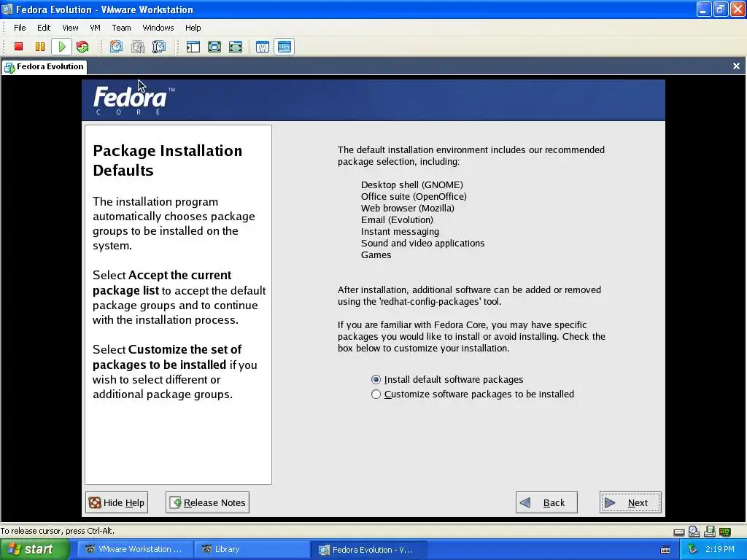Click the green Power On play icon
Viewport: 747px width, 560px height.
click(x=61, y=47)
